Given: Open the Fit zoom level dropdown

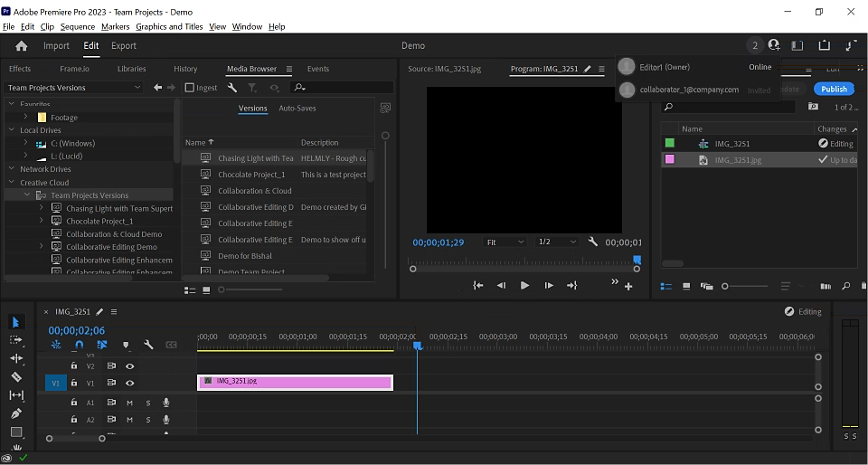Looking at the screenshot, I should point(505,242).
